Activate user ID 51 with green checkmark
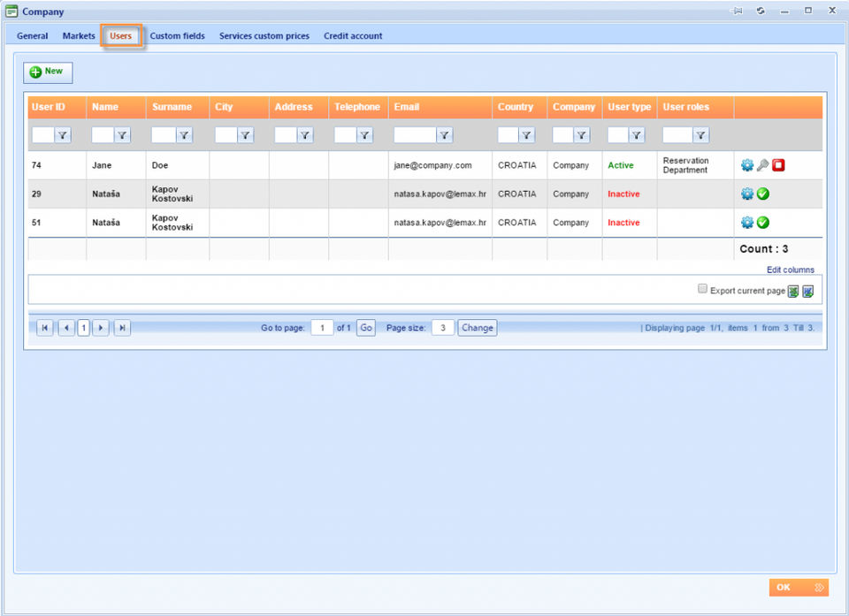Image resolution: width=849 pixels, height=616 pixels. [762, 223]
